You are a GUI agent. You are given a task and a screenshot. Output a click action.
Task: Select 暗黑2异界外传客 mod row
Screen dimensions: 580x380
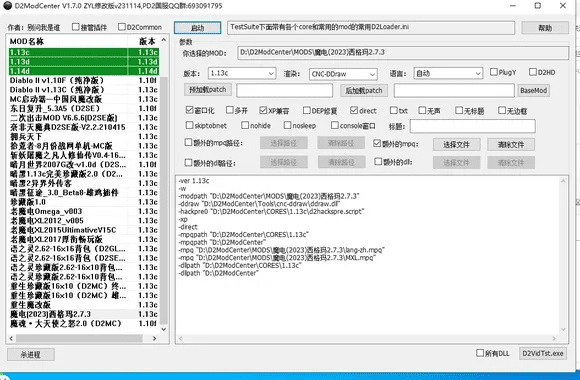84,183
